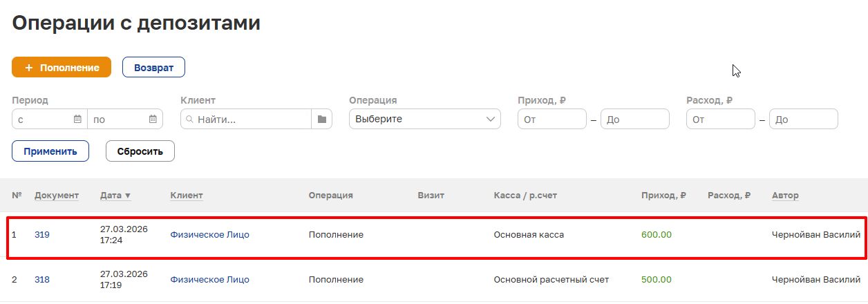Open Физическое Лицо client in row 2
Viewport: 868px width, 304px height.
209,280
